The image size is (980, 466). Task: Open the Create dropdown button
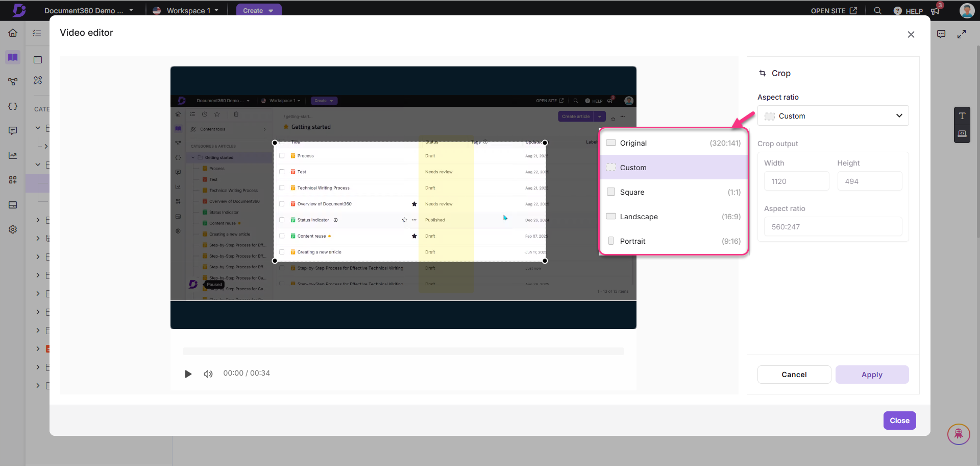pyautogui.click(x=259, y=10)
